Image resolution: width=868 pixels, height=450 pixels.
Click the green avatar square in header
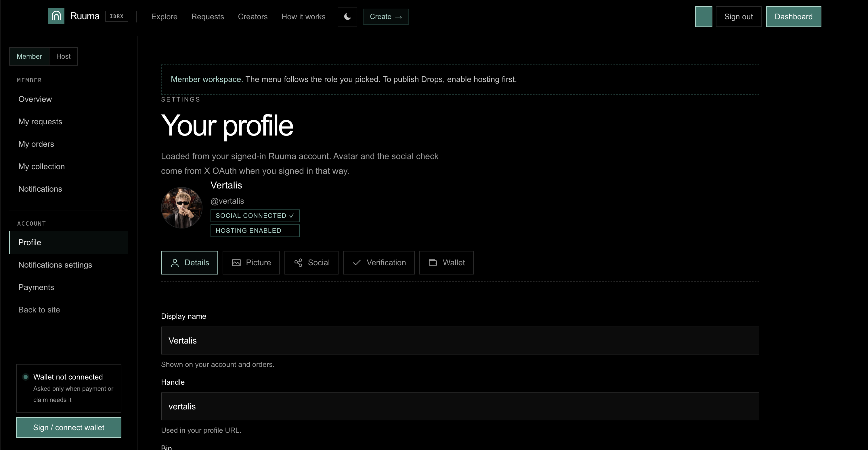click(703, 16)
